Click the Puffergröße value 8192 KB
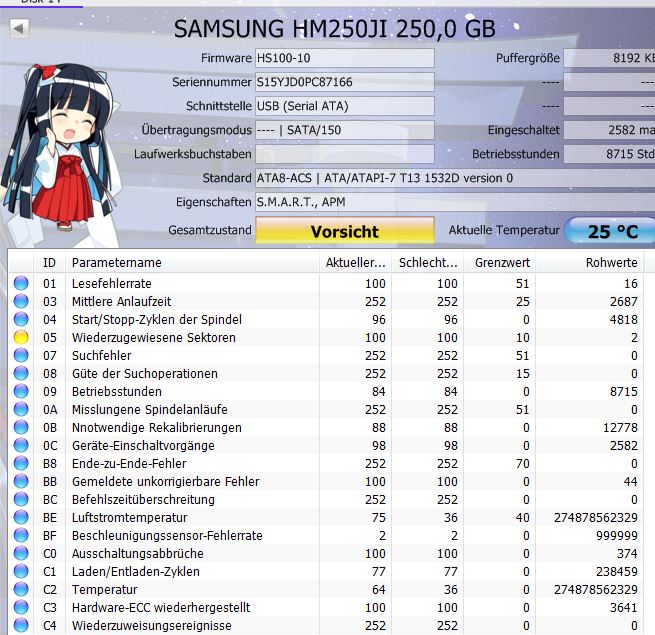655x635 pixels. (610, 58)
